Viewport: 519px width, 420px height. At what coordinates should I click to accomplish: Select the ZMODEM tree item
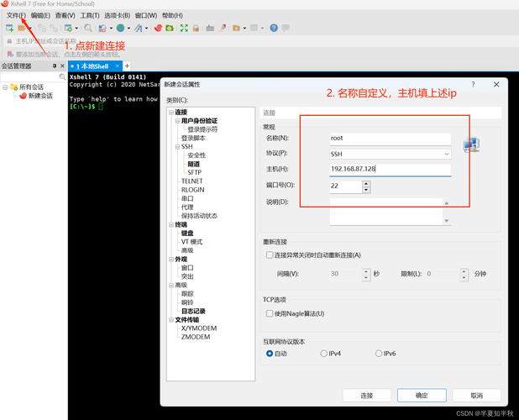tap(196, 337)
